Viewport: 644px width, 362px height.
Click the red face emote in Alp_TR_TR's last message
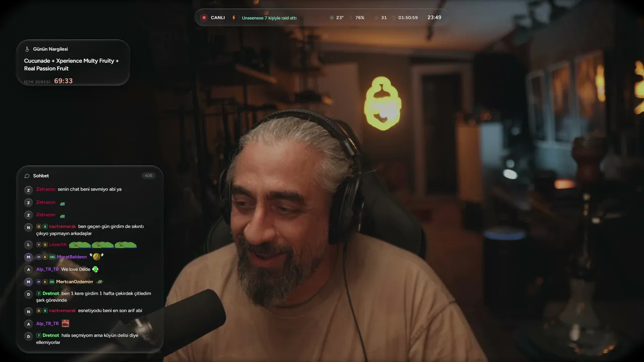[65, 323]
